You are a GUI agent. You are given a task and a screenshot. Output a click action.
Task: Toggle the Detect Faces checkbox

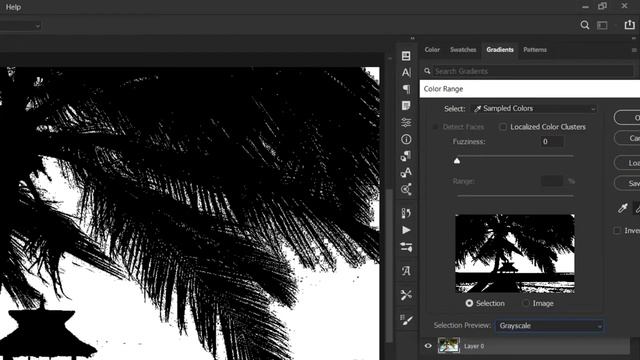click(435, 127)
